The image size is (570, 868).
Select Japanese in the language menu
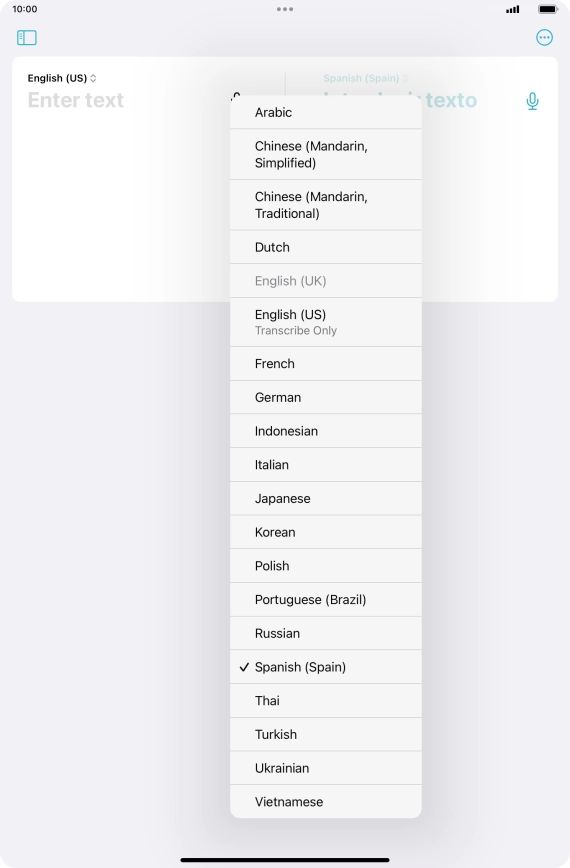tap(326, 499)
